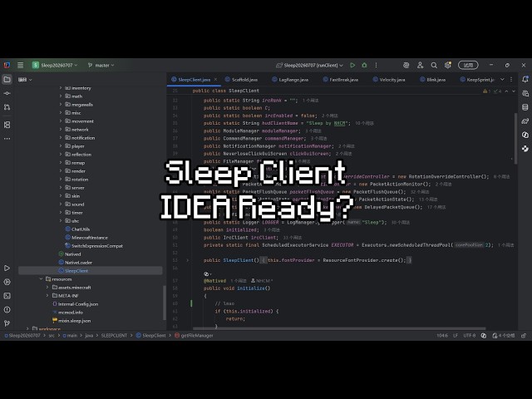Click the src breadcrumb
532x399 pixels.
tap(52, 336)
